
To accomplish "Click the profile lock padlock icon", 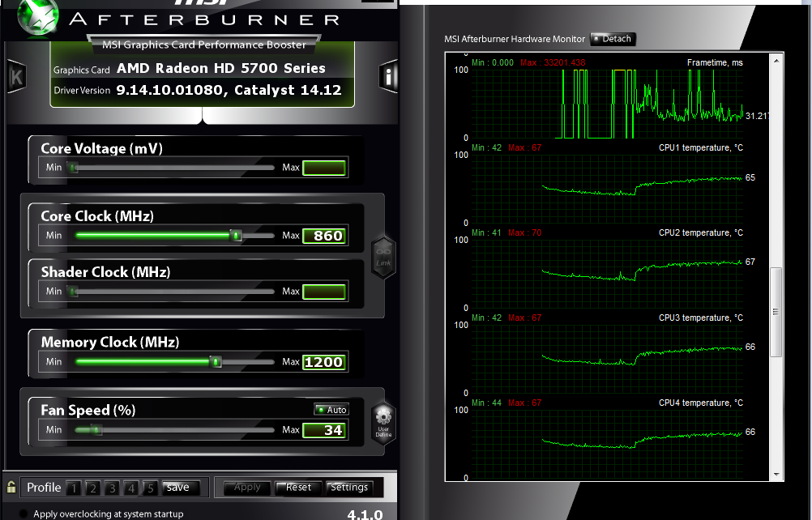I will coord(11,487).
